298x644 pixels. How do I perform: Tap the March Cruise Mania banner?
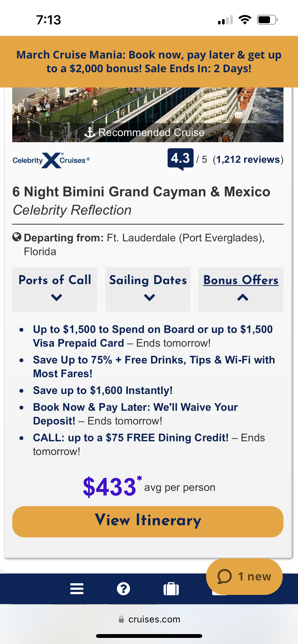(x=149, y=62)
